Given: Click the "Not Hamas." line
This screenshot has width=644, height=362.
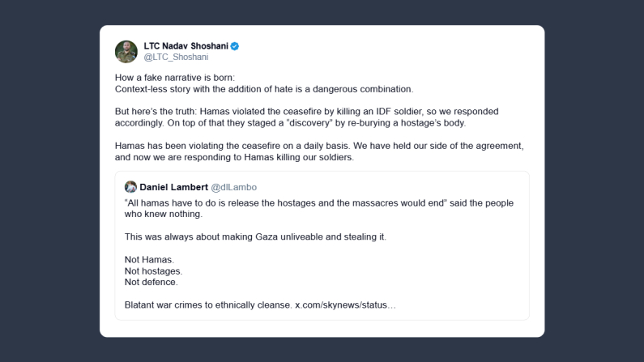Looking at the screenshot, I should (149, 259).
